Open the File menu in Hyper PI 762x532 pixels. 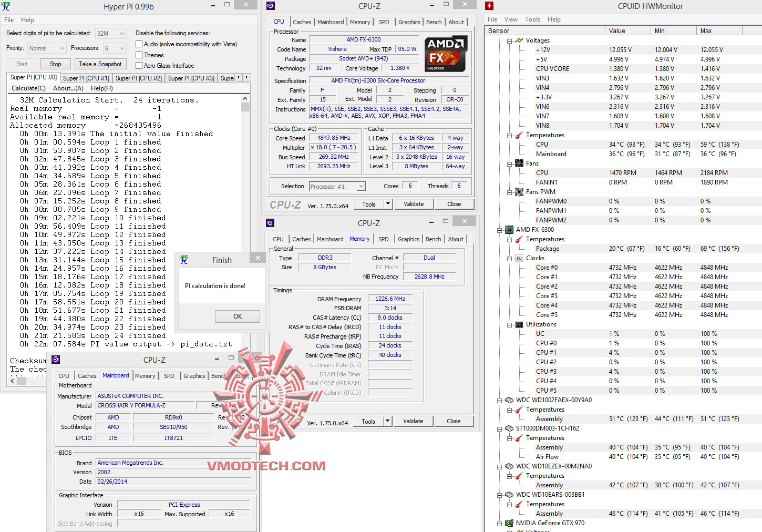(x=9, y=20)
